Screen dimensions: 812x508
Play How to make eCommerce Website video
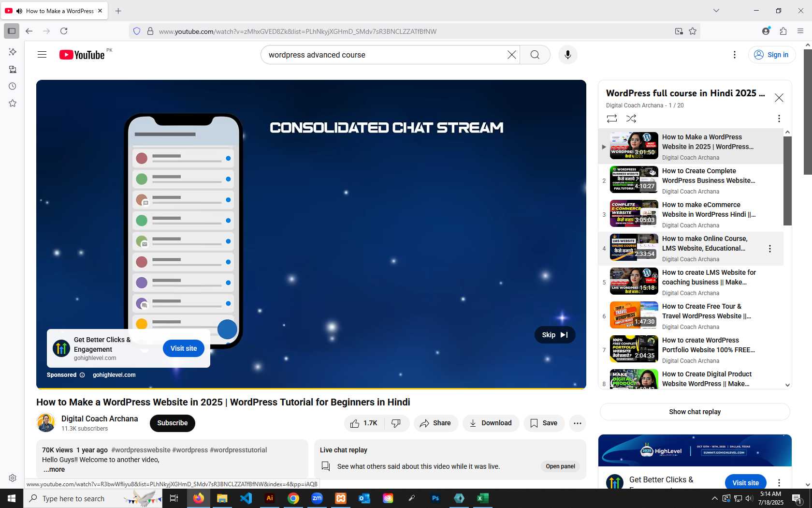[x=691, y=215]
